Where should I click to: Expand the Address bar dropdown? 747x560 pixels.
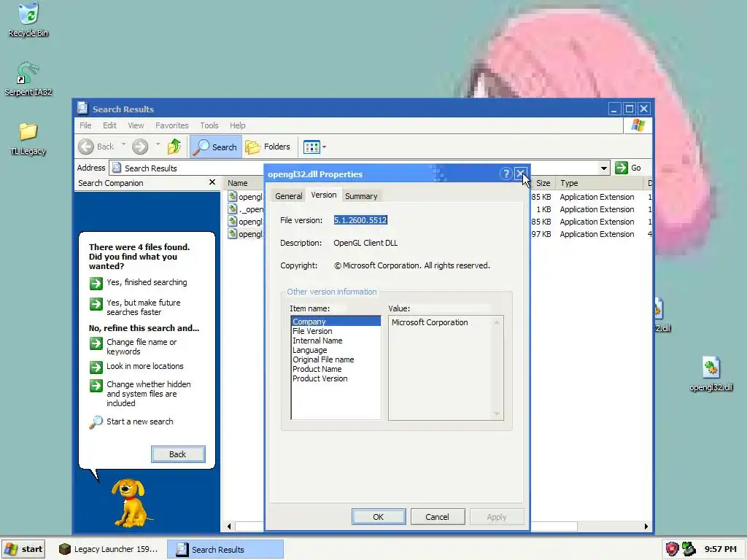[x=603, y=168]
